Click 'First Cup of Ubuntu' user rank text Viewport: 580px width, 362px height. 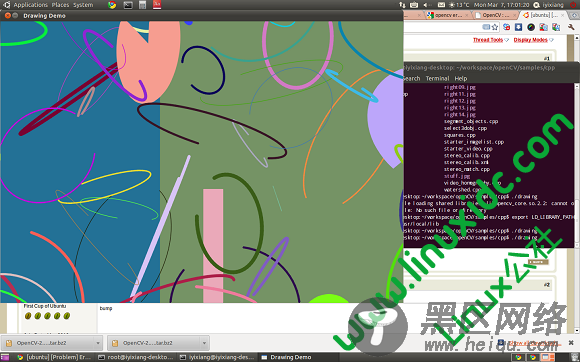click(x=45, y=306)
